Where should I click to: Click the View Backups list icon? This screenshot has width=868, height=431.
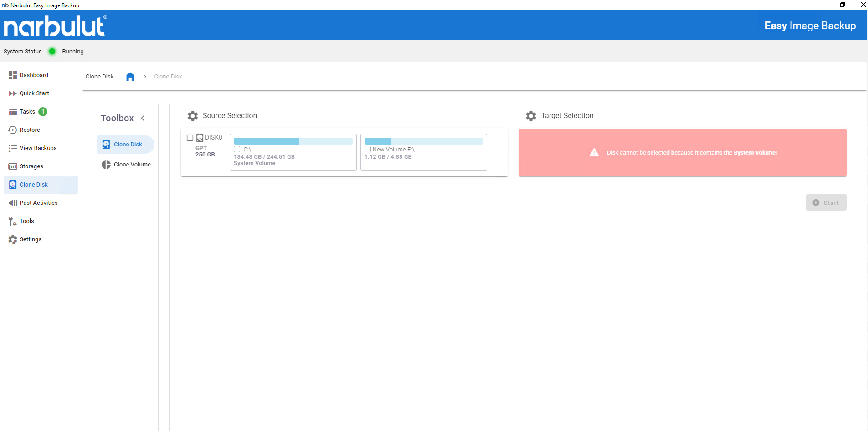coord(12,148)
